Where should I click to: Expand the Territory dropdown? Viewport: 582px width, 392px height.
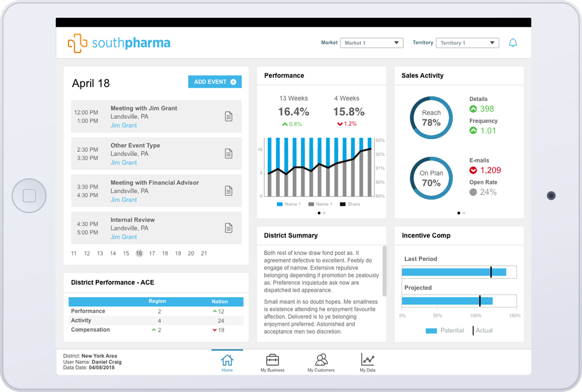(x=468, y=43)
